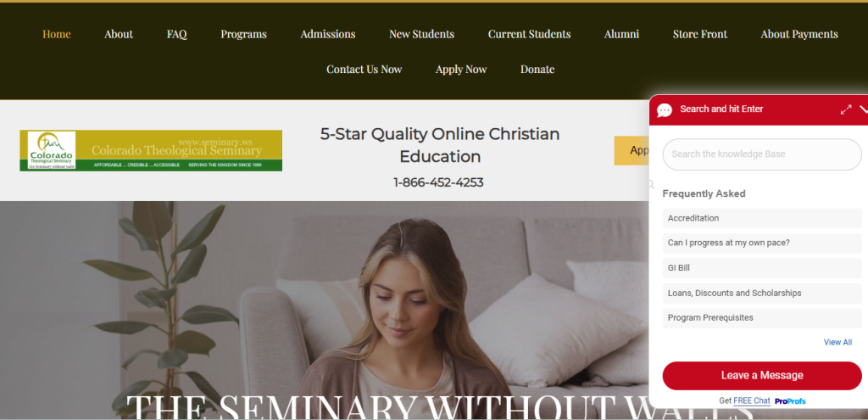The height and width of the screenshot is (420, 868).
Task: Expand the chat widget with arrows icon
Action: (846, 109)
